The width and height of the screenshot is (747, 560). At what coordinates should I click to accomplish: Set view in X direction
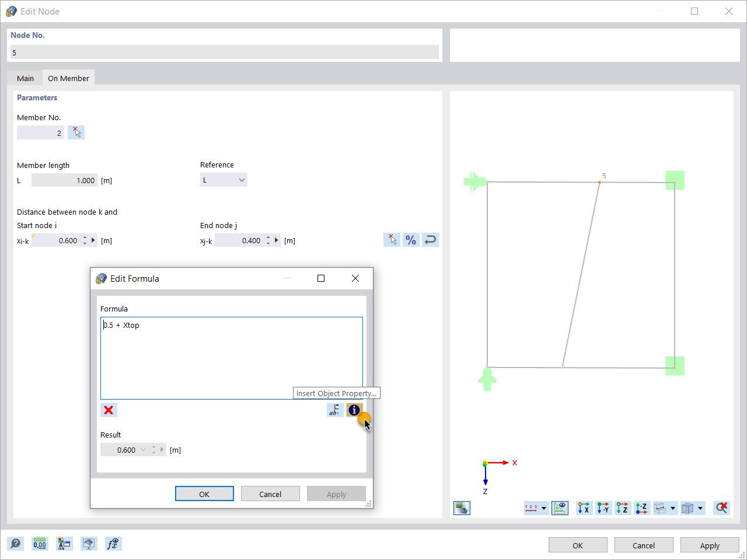coord(584,508)
